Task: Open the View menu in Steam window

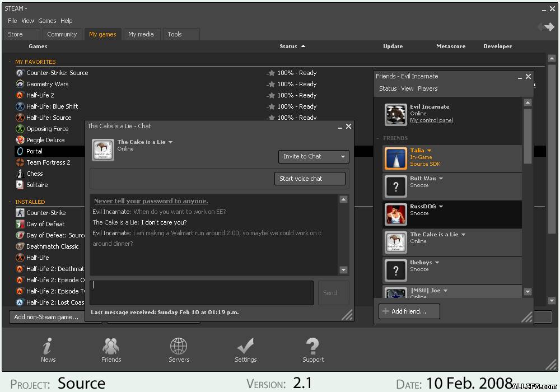Action: pyautogui.click(x=27, y=21)
